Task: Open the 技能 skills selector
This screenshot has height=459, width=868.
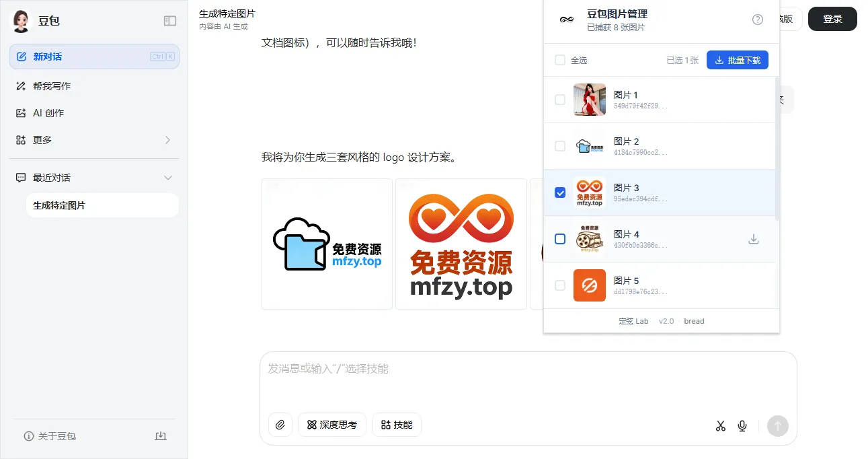Action: click(397, 425)
